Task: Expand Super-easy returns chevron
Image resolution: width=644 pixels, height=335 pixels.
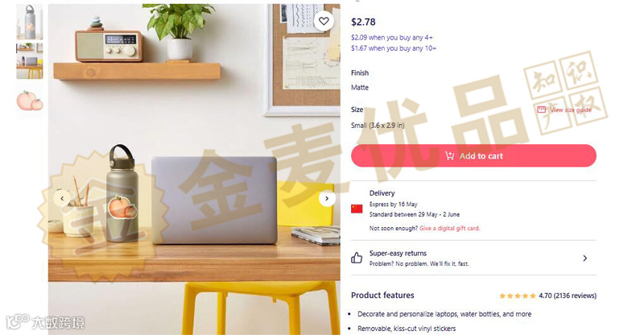Action: pos(585,258)
